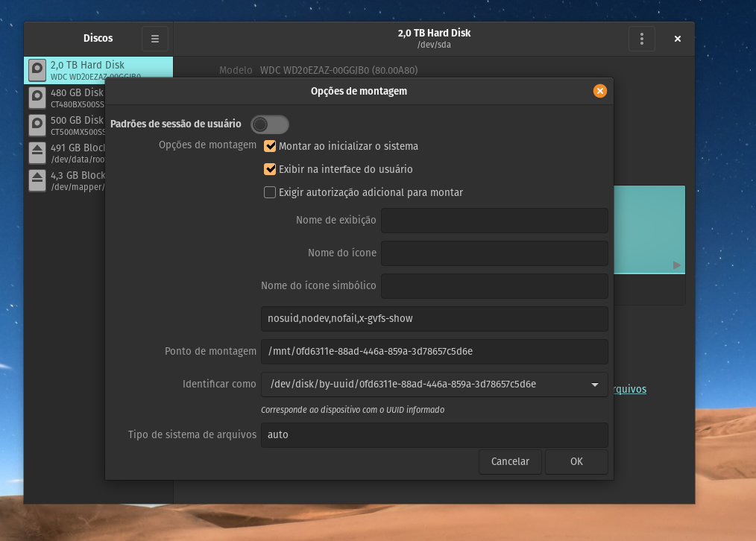The image size is (756, 541).
Task: Select 4,3 GB Block device in sidebar
Action: (x=65, y=180)
